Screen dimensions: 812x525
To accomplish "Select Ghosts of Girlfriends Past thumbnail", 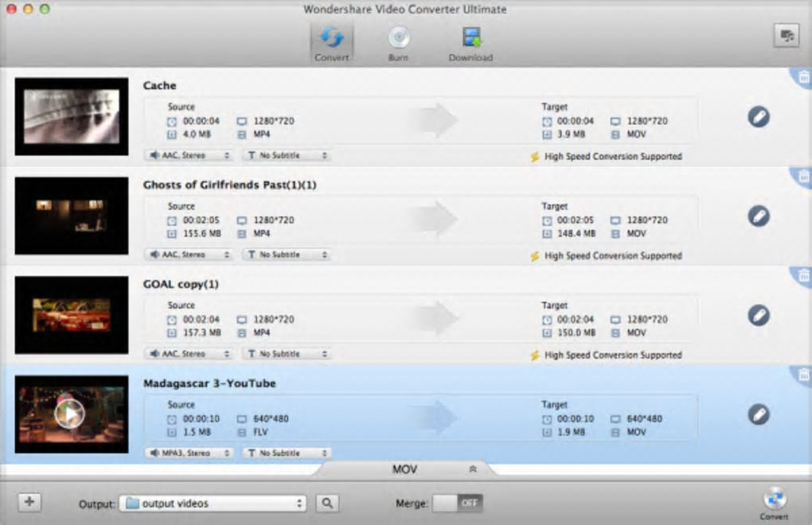I will tap(72, 216).
